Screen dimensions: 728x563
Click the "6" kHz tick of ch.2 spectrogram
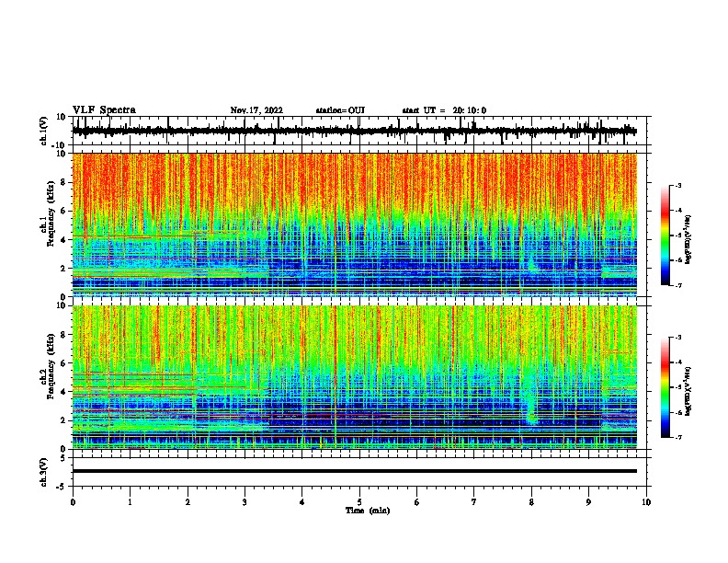point(63,363)
